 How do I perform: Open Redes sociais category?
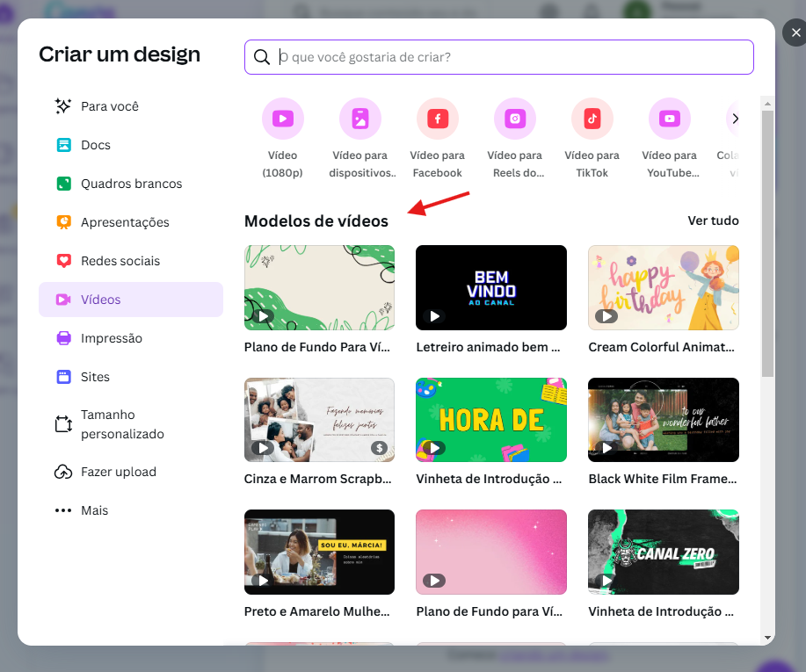131,261
